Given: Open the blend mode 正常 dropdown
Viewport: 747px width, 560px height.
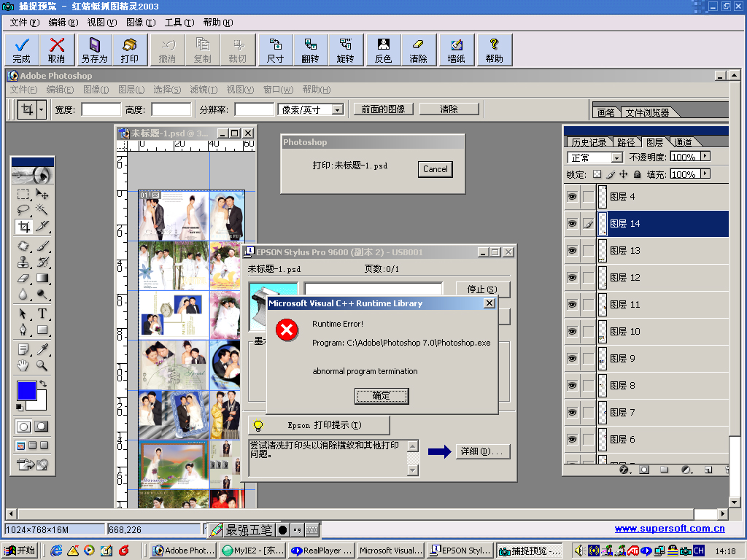Looking at the screenshot, I should (x=617, y=157).
